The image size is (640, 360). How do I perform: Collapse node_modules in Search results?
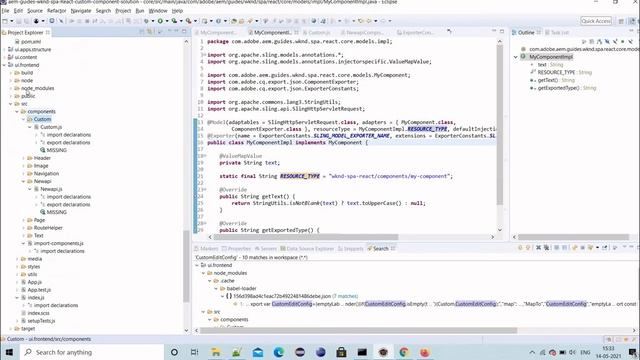[x=203, y=273]
